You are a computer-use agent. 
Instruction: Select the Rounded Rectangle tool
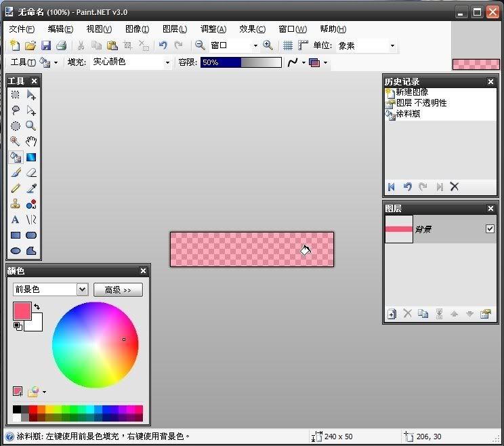click(x=31, y=235)
